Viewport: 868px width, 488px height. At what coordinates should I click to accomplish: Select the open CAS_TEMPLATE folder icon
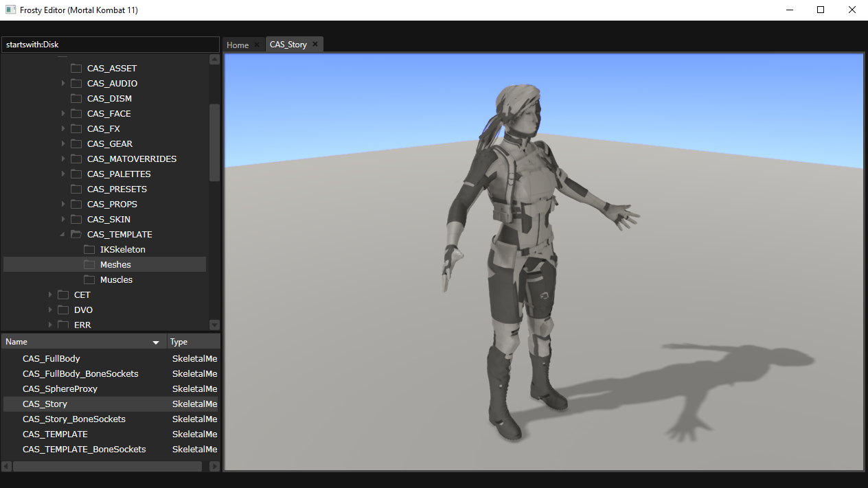76,235
